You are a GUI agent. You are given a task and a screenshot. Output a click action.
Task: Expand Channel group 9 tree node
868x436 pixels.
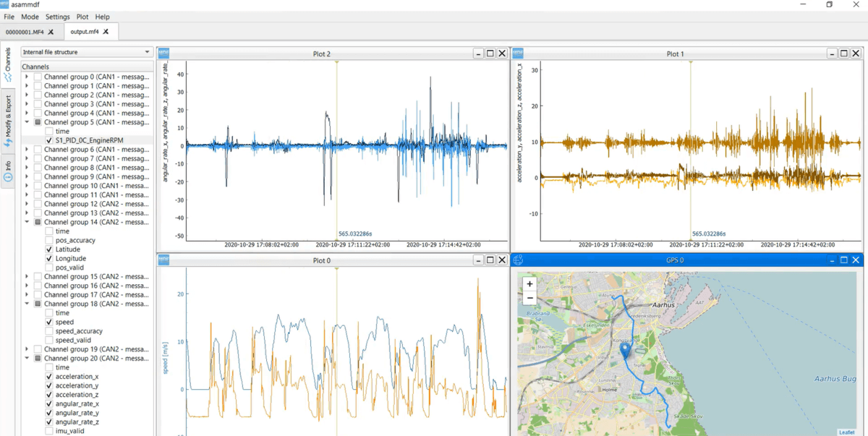tap(27, 176)
